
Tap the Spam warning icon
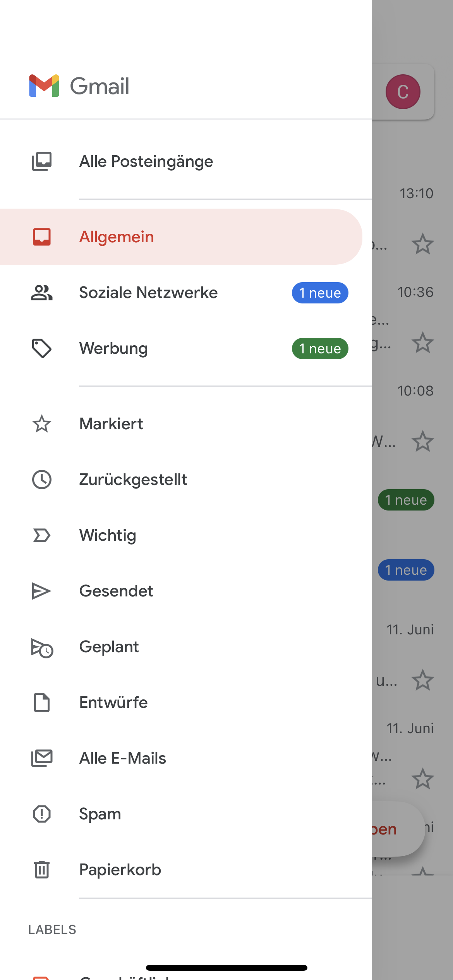point(42,814)
